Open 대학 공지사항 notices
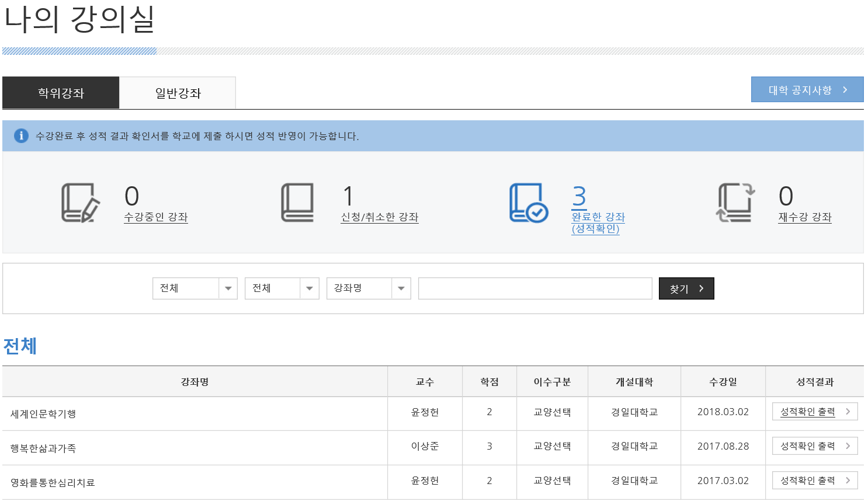The width and height of the screenshot is (868, 501). coord(807,89)
